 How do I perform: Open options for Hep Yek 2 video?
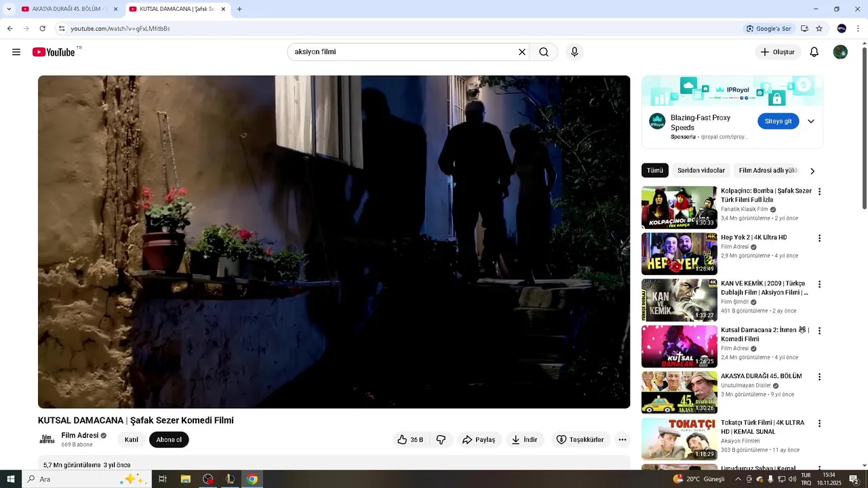[x=819, y=239]
